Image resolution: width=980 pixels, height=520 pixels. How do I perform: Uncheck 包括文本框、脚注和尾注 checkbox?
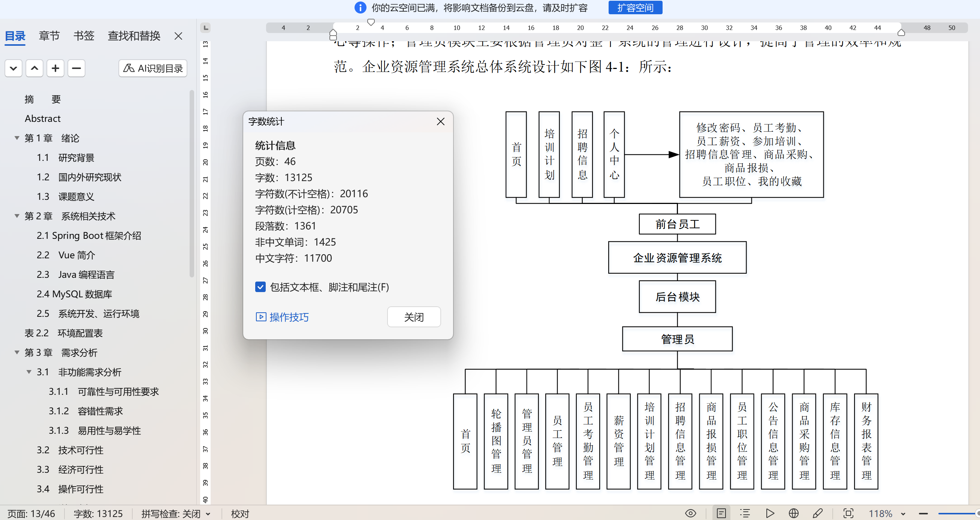pyautogui.click(x=260, y=287)
